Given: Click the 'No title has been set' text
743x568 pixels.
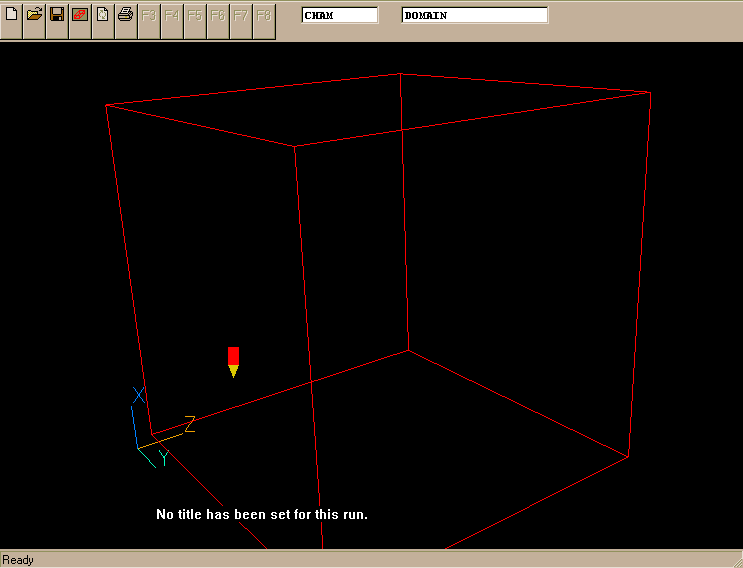Looking at the screenshot, I should click(x=262, y=514).
